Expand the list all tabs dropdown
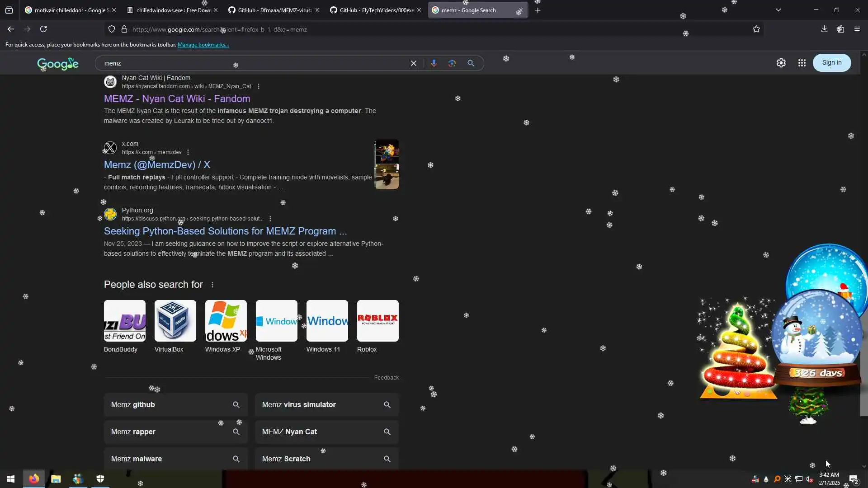The width and height of the screenshot is (868, 488). click(x=778, y=10)
